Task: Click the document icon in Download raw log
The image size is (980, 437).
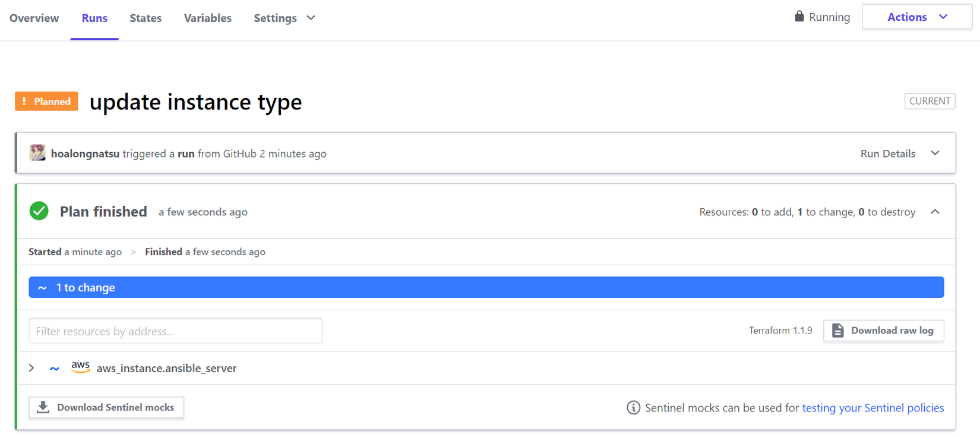Action: [837, 331]
